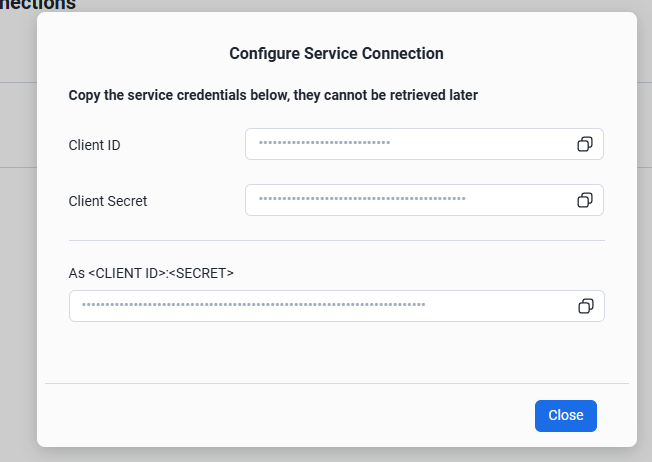Copy the combined CLIENT ID:SECRET string
The image size is (652, 462).
586,306
